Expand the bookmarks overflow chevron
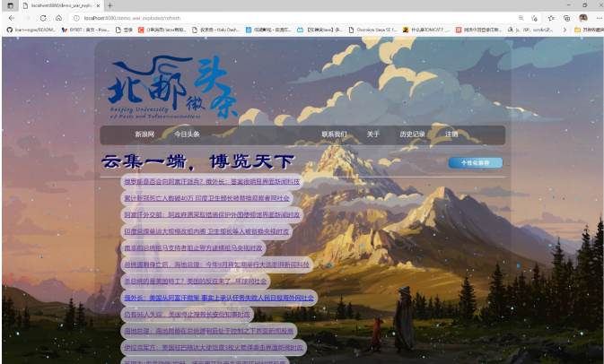The width and height of the screenshot is (604, 364). tap(565, 30)
